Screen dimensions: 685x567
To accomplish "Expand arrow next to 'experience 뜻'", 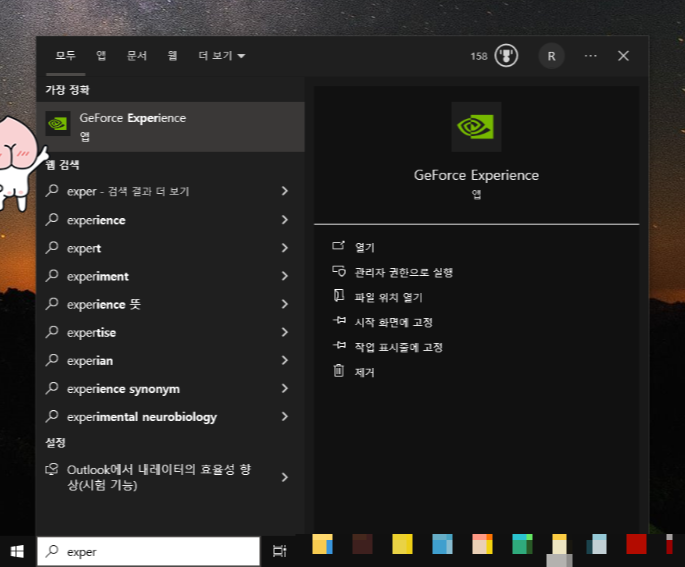I will point(285,304).
